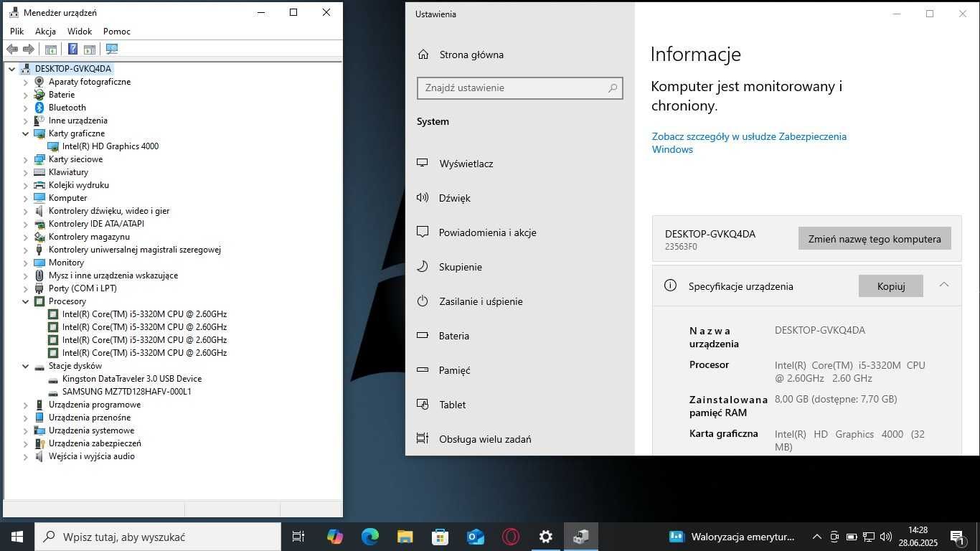Click the network icon in system tray
Screen dimensions: 980x551
click(869, 537)
